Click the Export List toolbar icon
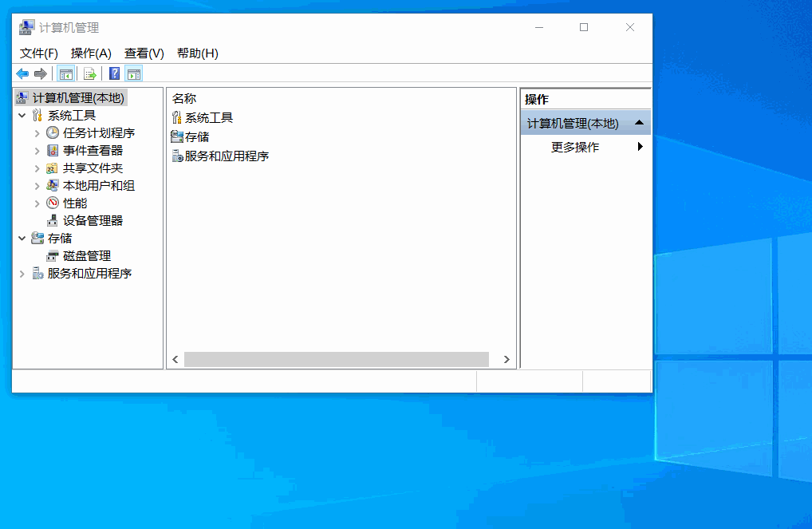 [89, 74]
